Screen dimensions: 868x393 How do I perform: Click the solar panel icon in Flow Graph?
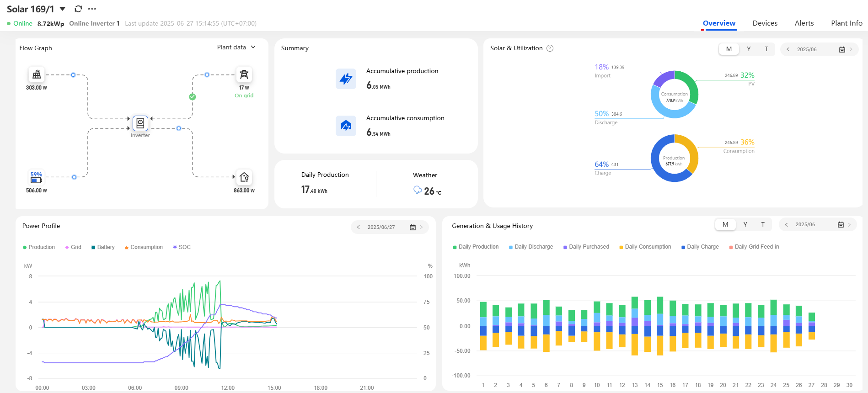click(x=37, y=74)
